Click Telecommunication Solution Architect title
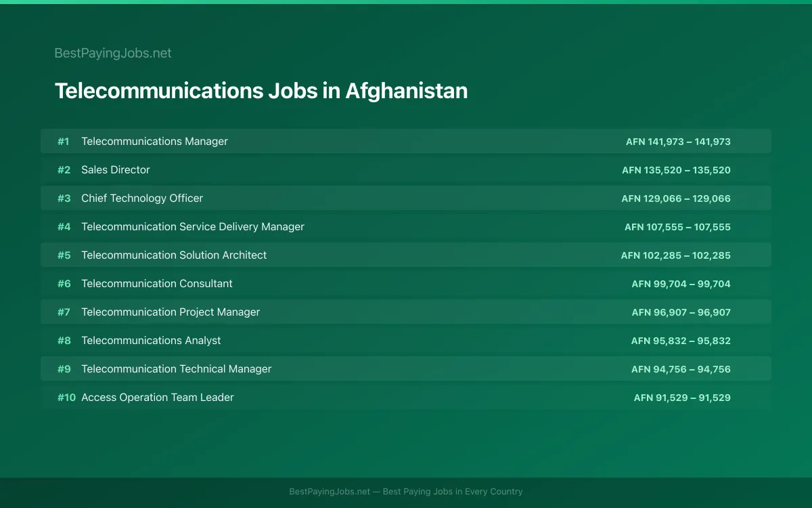 tap(174, 255)
